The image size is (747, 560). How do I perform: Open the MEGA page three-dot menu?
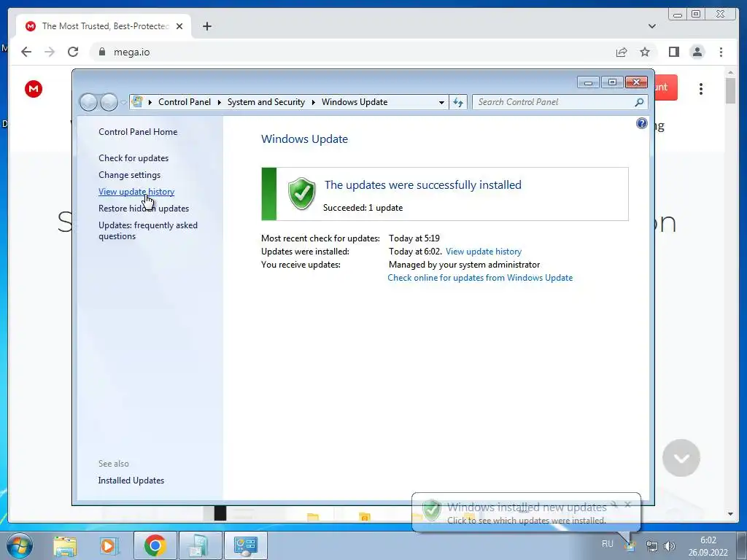(x=701, y=89)
